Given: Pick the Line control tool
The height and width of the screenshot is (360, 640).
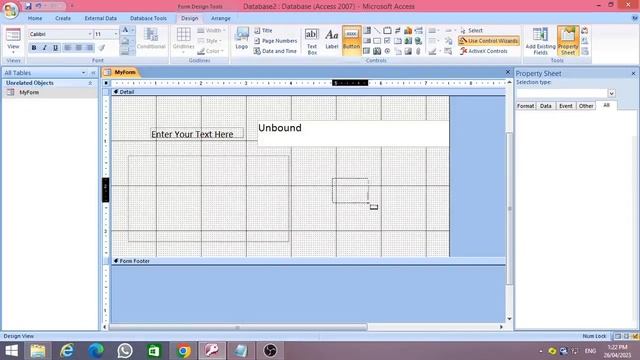Looking at the screenshot, I should pyautogui.click(x=377, y=30).
